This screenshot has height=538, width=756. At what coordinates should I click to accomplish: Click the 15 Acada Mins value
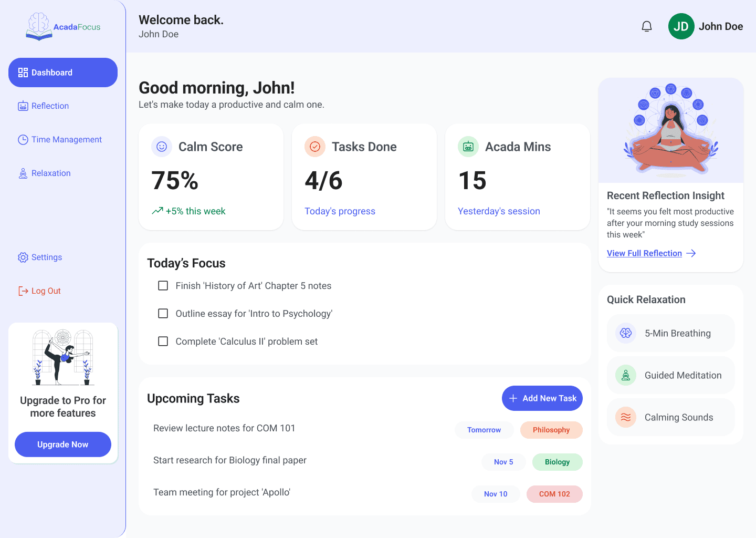coord(472,181)
